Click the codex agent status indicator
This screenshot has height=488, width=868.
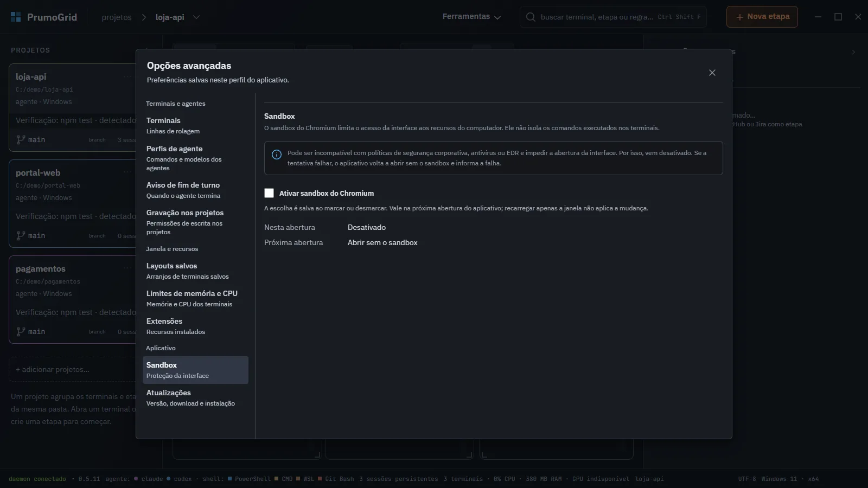179,479
